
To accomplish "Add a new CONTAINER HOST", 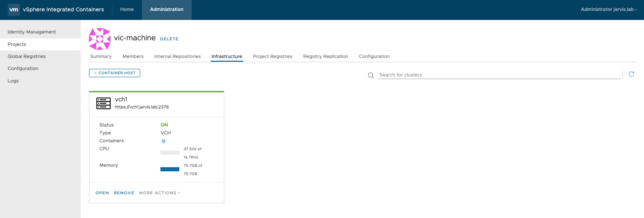I will coord(115,73).
